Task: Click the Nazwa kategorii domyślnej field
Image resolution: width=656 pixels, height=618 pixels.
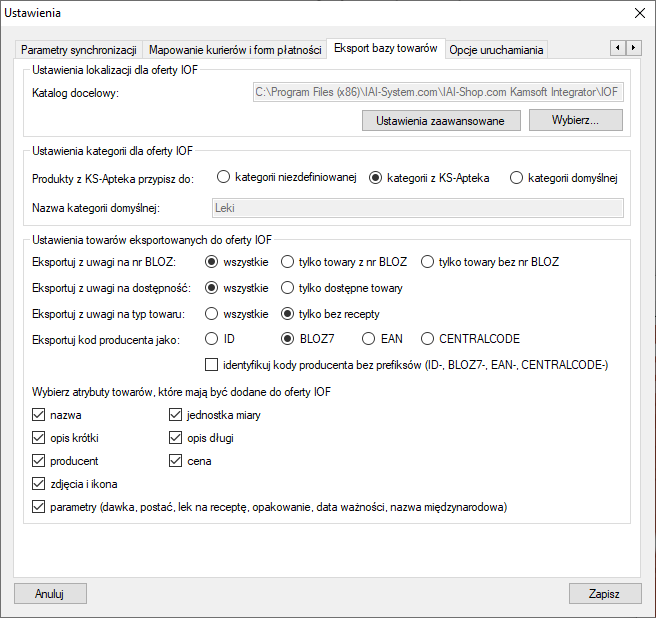Action: [x=417, y=208]
